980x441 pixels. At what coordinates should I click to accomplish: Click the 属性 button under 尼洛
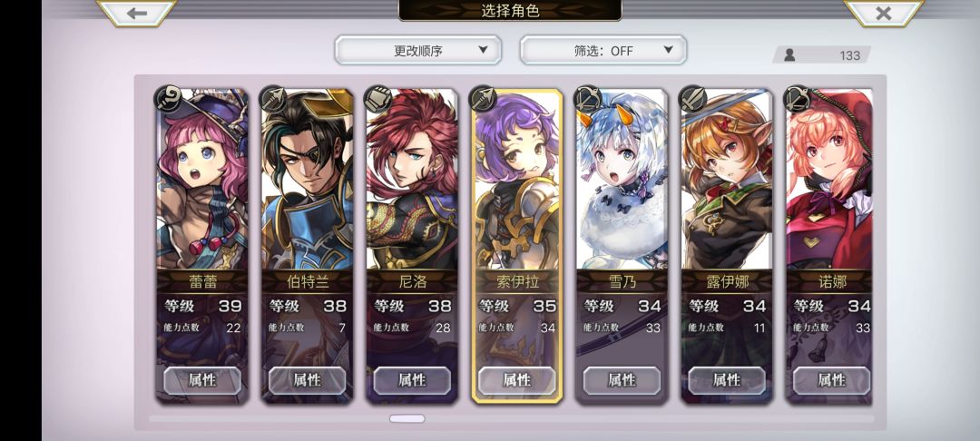(x=412, y=380)
